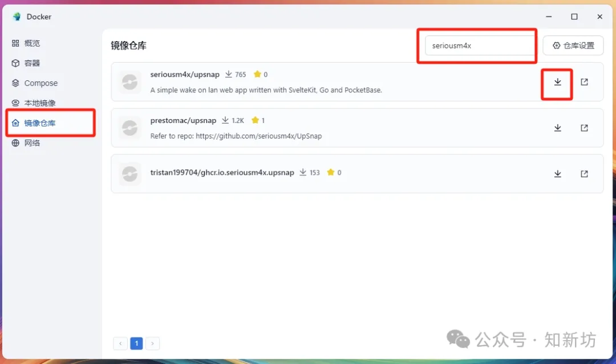The height and width of the screenshot is (364, 616).
Task: Download tristan199704/ghcr.io.seriousm4x.upsnap image
Action: [557, 174]
